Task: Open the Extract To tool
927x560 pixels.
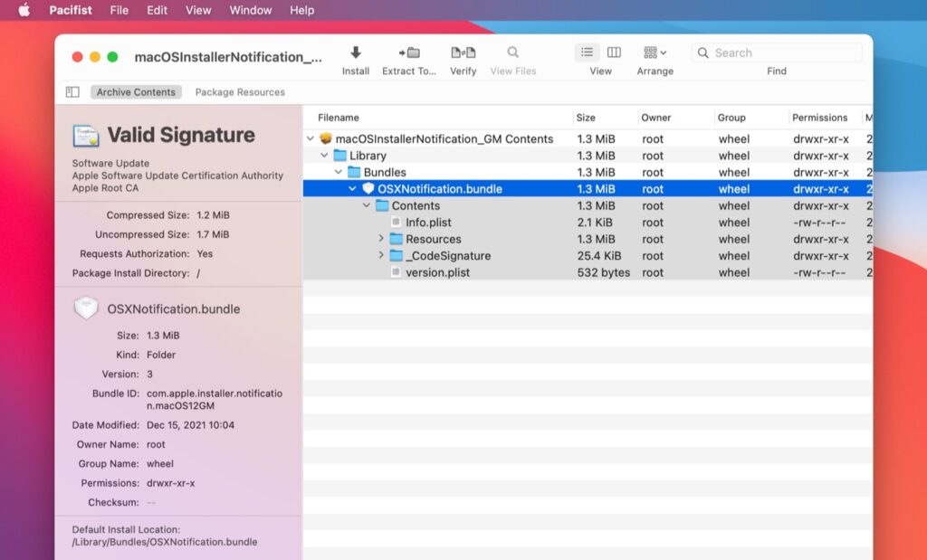Action: [407, 52]
